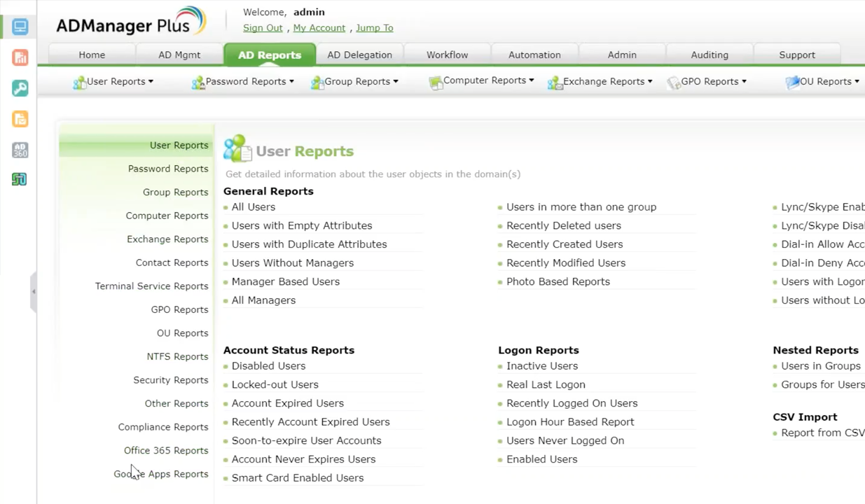Click the ADManager Plus logo

[131, 22]
